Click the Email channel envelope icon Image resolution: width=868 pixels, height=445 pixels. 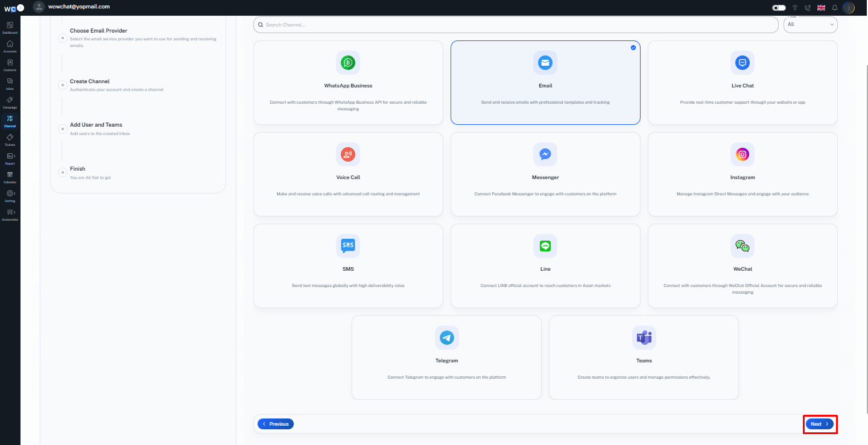(x=545, y=63)
